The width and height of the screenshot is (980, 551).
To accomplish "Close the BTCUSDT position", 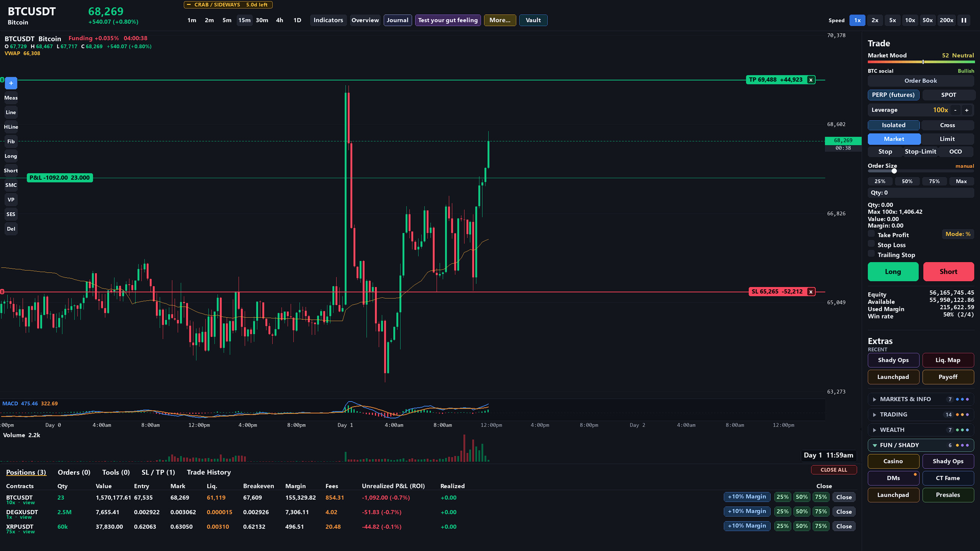I will [x=844, y=497].
